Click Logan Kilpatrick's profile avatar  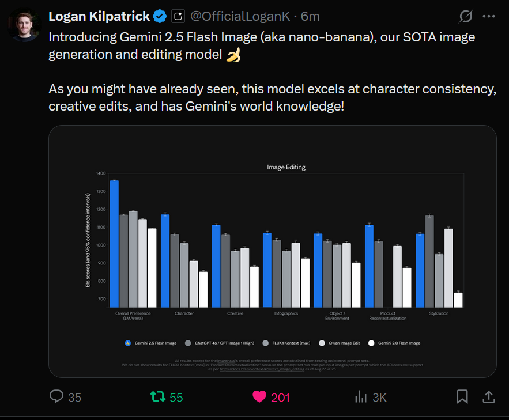24,24
